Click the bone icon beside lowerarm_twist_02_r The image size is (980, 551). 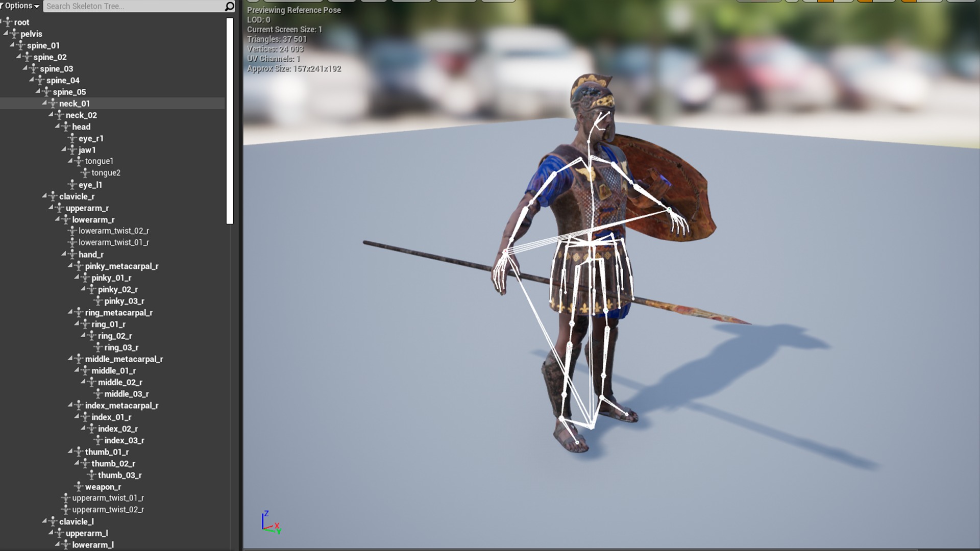[x=73, y=231]
